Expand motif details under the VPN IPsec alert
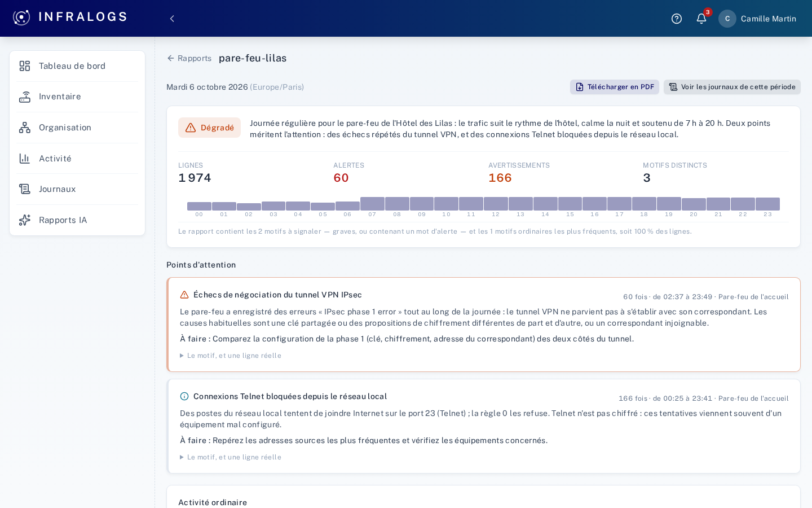Image resolution: width=812 pixels, height=508 pixels. pyautogui.click(x=231, y=356)
